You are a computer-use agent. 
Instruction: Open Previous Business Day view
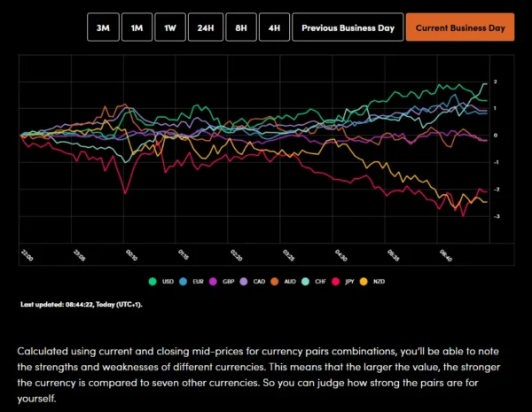[x=347, y=27]
